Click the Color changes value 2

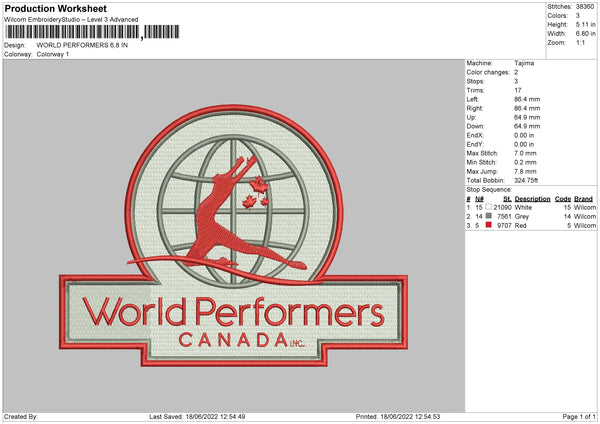coord(516,72)
